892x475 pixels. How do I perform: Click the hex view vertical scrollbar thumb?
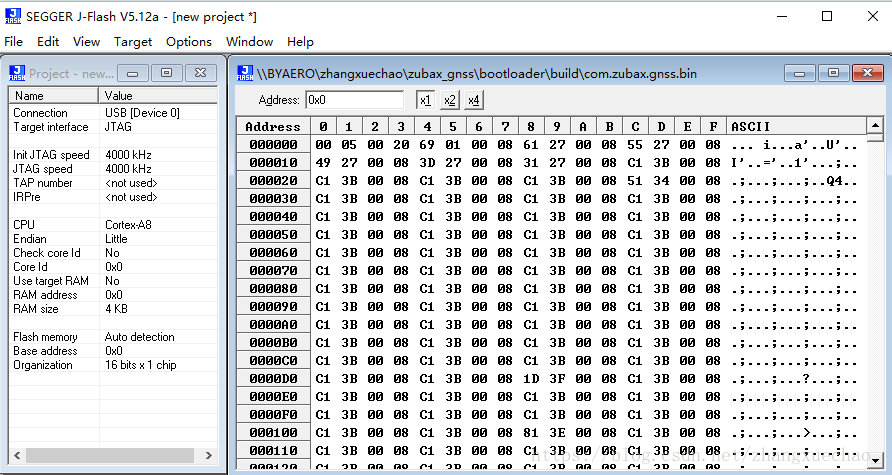point(875,138)
